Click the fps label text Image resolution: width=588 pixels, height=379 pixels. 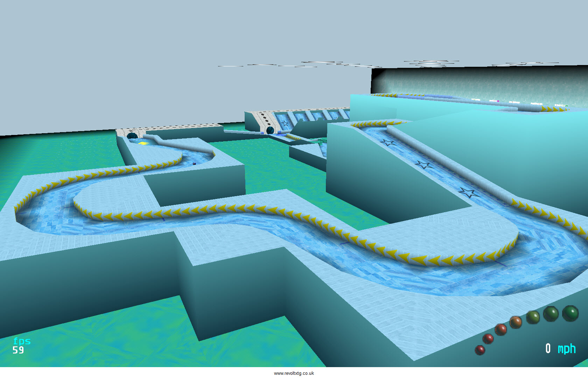22,342
